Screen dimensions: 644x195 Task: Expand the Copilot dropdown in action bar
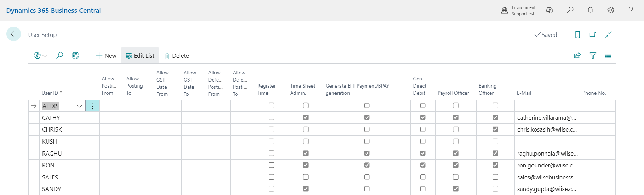coord(40,56)
